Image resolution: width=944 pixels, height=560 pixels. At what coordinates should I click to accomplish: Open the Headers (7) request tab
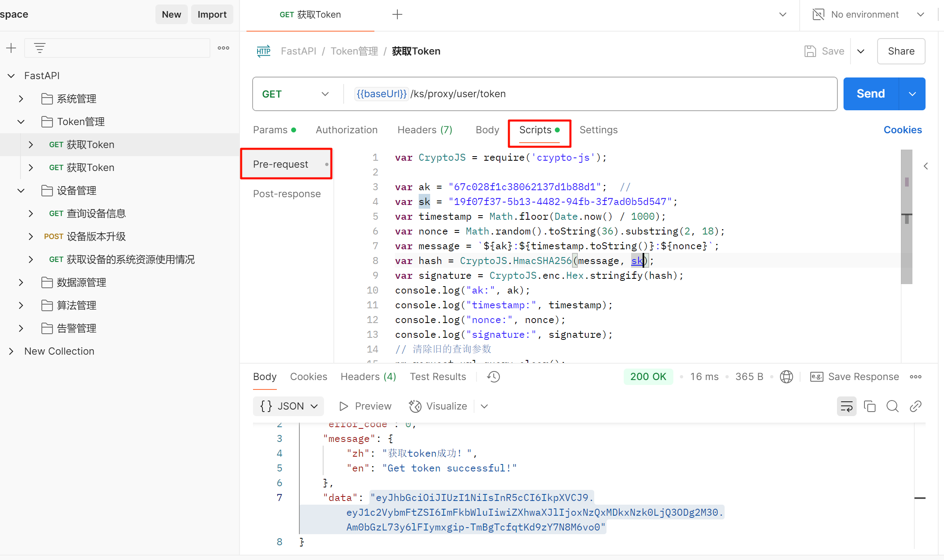pos(425,130)
